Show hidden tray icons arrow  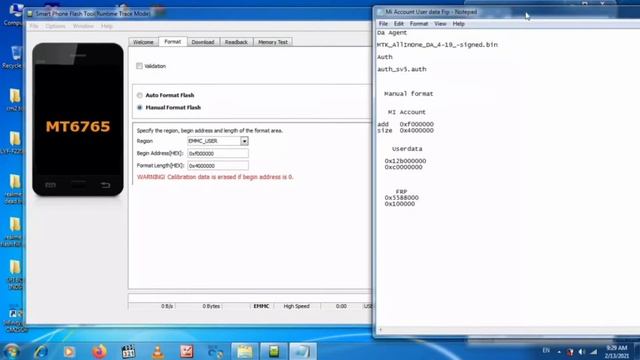559,351
